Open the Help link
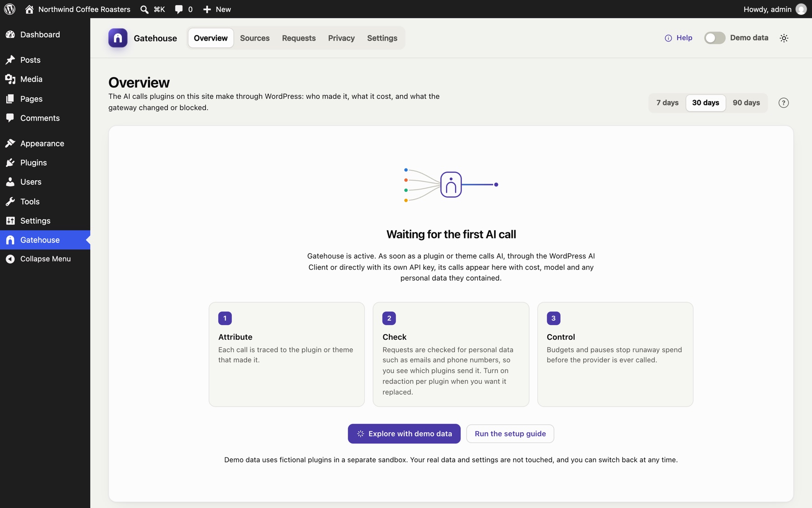Screen dimensions: 812x508 click(678, 38)
